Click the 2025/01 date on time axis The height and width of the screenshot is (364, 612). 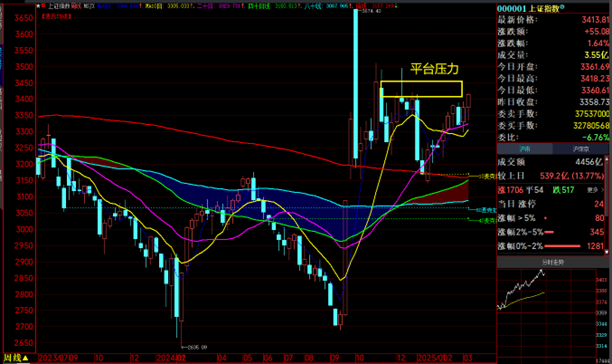pos(431,358)
